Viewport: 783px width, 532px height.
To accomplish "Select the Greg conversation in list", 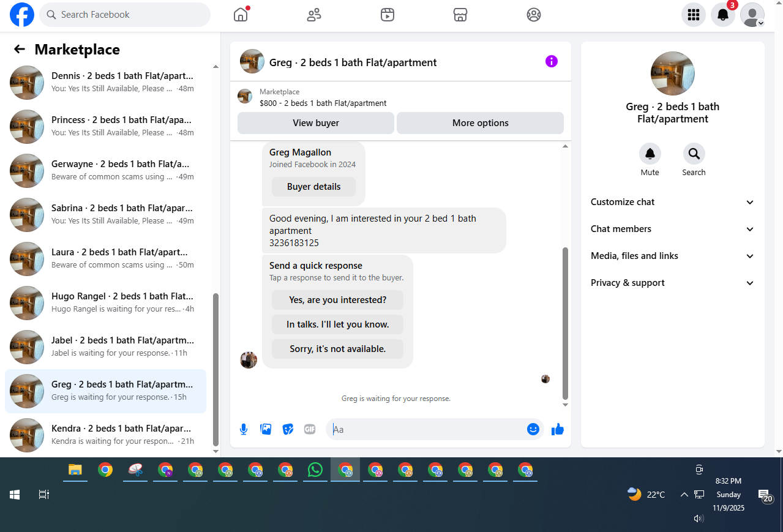I will pyautogui.click(x=105, y=391).
